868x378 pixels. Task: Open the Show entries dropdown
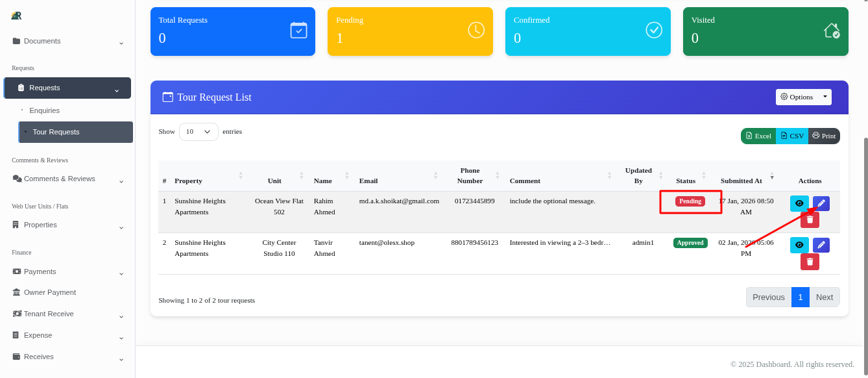[199, 131]
